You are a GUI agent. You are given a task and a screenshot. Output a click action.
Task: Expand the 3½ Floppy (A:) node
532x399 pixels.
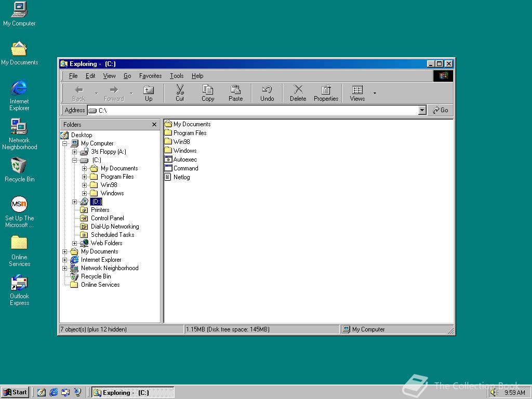pyautogui.click(x=75, y=152)
